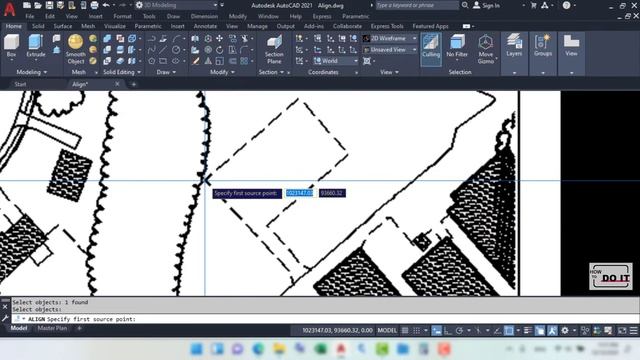Image resolution: width=640 pixels, height=360 pixels.
Task: Click the Polygon tool in Draw panel
Action: 151,61
